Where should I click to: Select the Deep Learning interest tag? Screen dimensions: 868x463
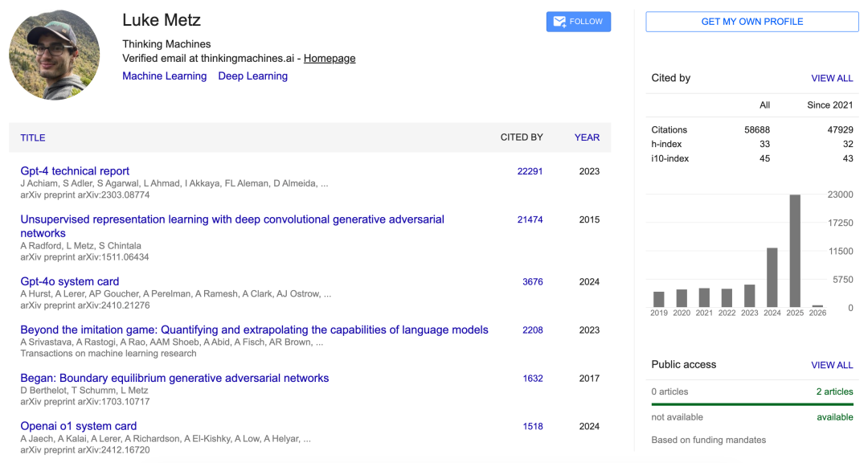point(253,76)
